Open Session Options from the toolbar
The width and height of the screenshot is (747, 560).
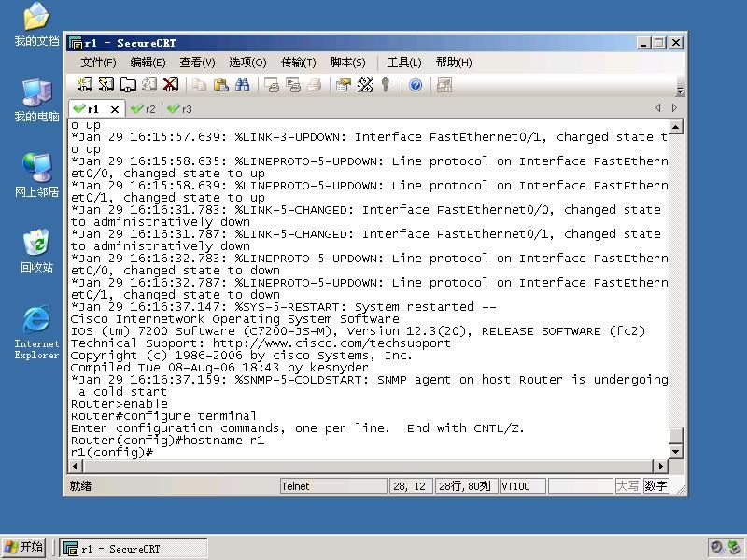pos(343,85)
